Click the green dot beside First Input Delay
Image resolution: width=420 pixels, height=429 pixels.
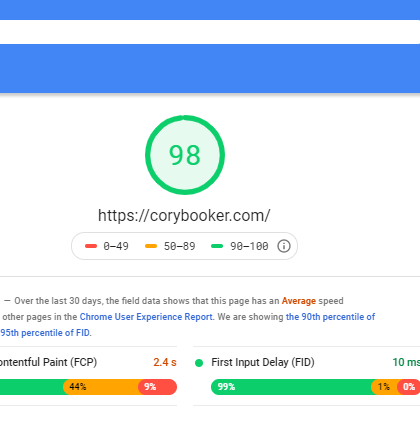(x=199, y=363)
